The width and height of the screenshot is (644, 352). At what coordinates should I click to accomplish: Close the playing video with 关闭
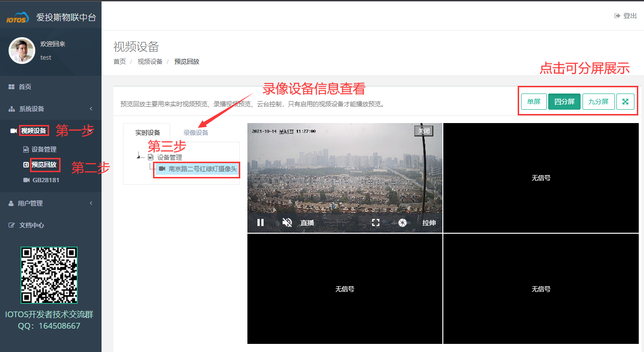point(423,130)
